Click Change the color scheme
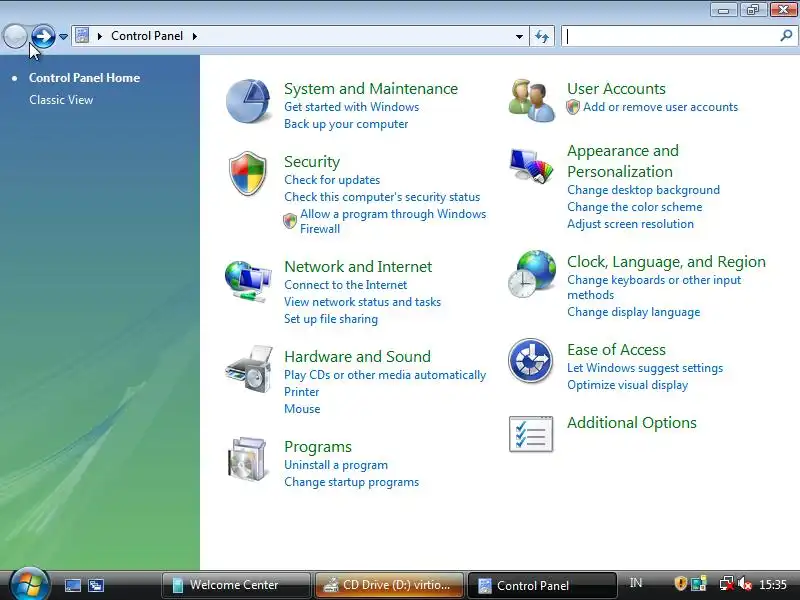Screen dimensions: 800x600 (x=635, y=207)
